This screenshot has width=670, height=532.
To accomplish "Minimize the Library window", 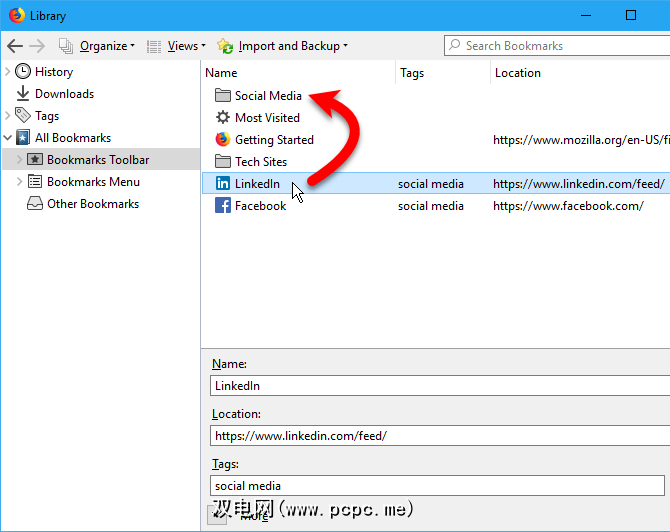I will (x=586, y=15).
